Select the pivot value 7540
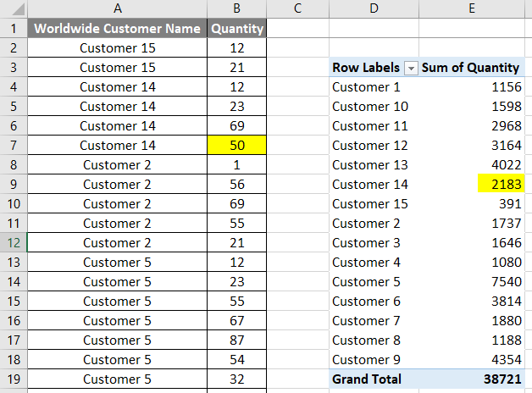The width and height of the screenshot is (532, 393). tap(507, 282)
